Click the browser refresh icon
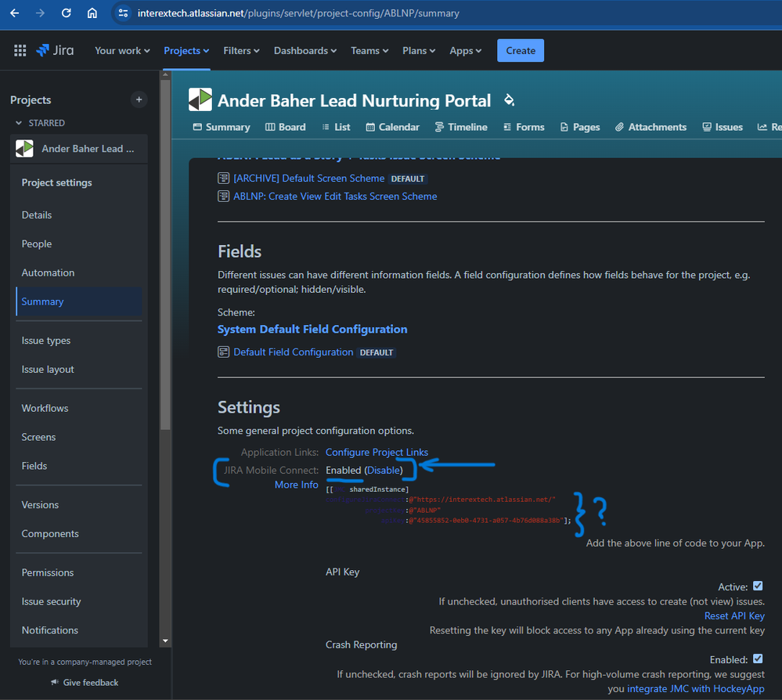 click(66, 13)
